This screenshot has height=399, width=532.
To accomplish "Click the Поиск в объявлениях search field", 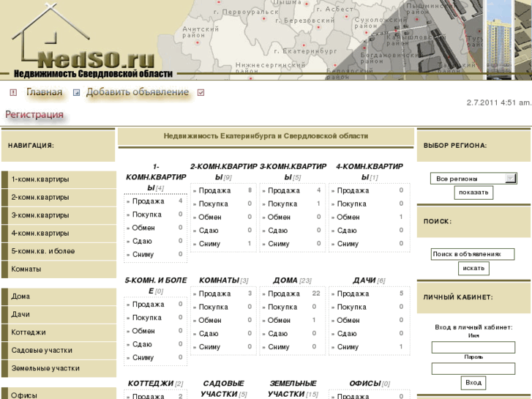I will pyautogui.click(x=473, y=254).
